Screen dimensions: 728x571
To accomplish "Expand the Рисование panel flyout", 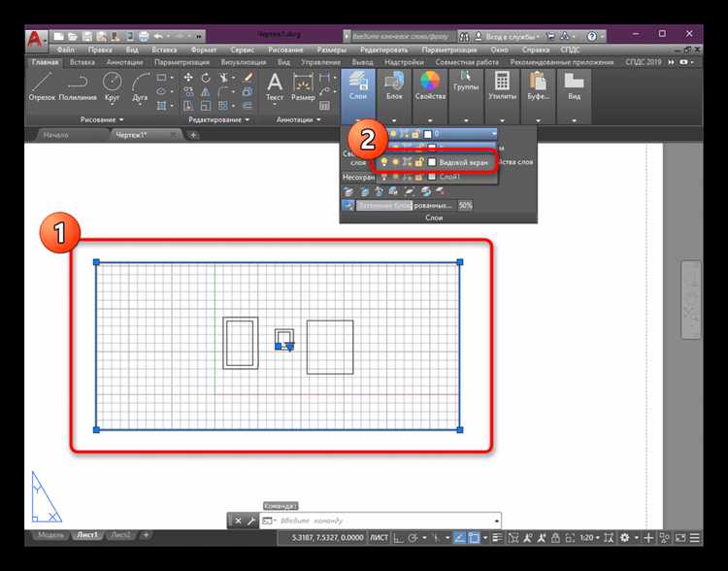I will point(102,119).
